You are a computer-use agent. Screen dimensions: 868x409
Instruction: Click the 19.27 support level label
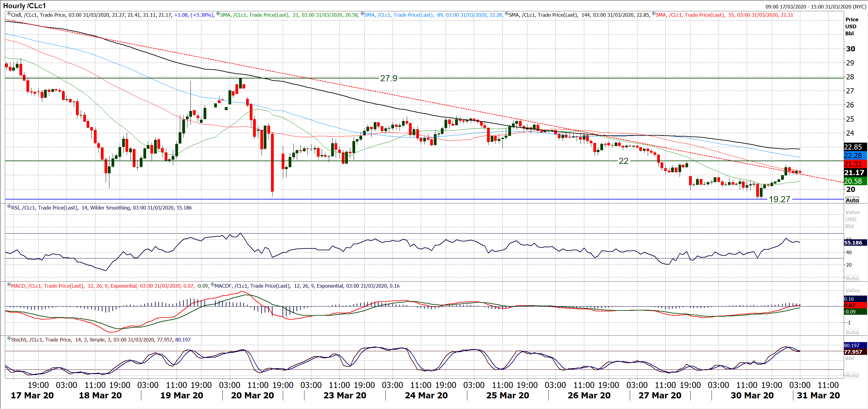pos(779,199)
